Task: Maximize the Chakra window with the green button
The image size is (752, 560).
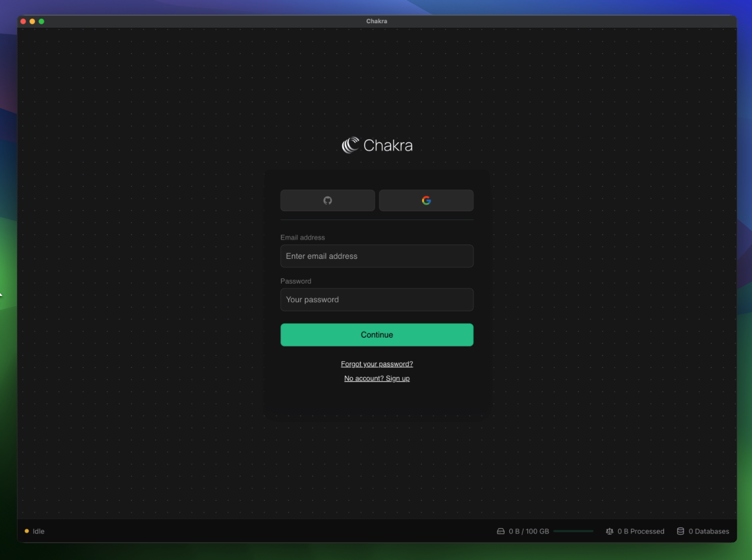Action: coord(41,21)
